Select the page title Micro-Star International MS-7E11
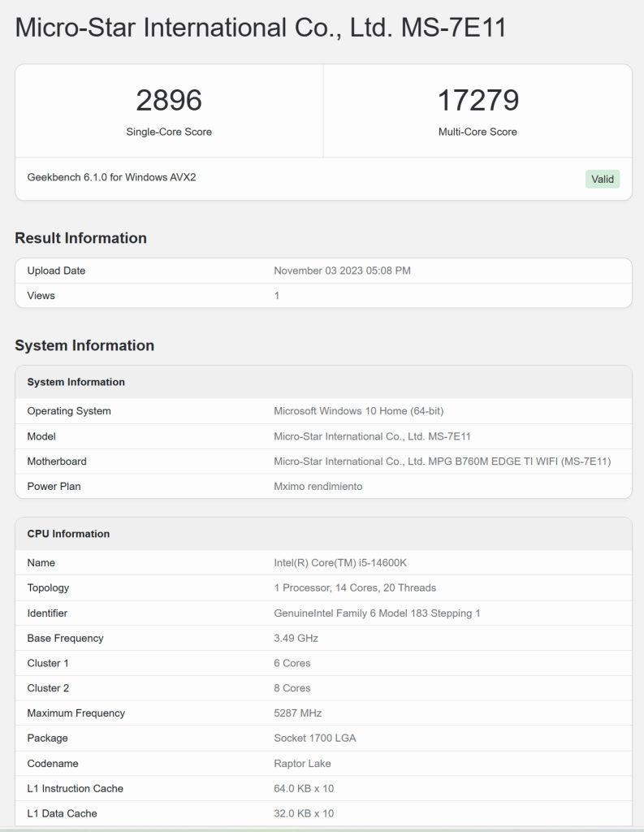The image size is (644, 832). click(261, 28)
